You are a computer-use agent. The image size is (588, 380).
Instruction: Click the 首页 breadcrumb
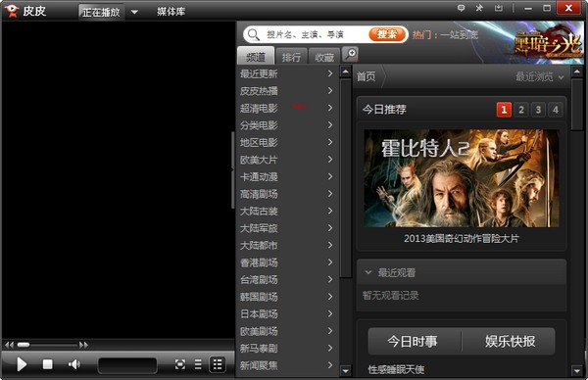tap(366, 76)
